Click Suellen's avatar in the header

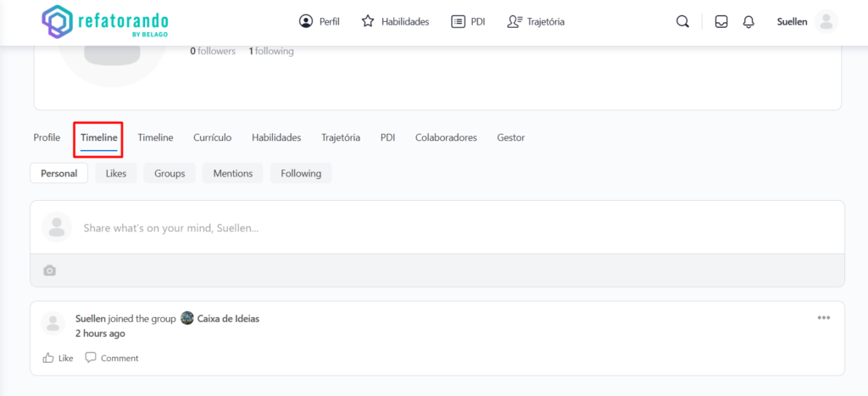point(826,22)
